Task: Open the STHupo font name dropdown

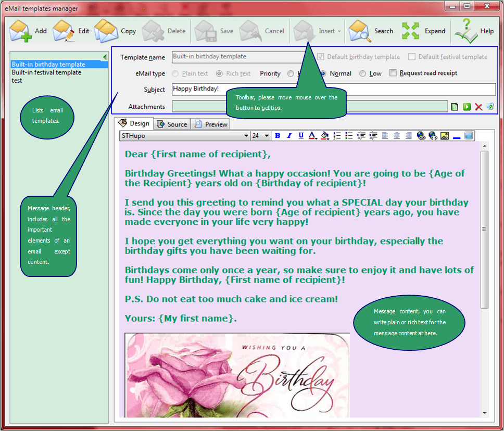Action: (246, 136)
